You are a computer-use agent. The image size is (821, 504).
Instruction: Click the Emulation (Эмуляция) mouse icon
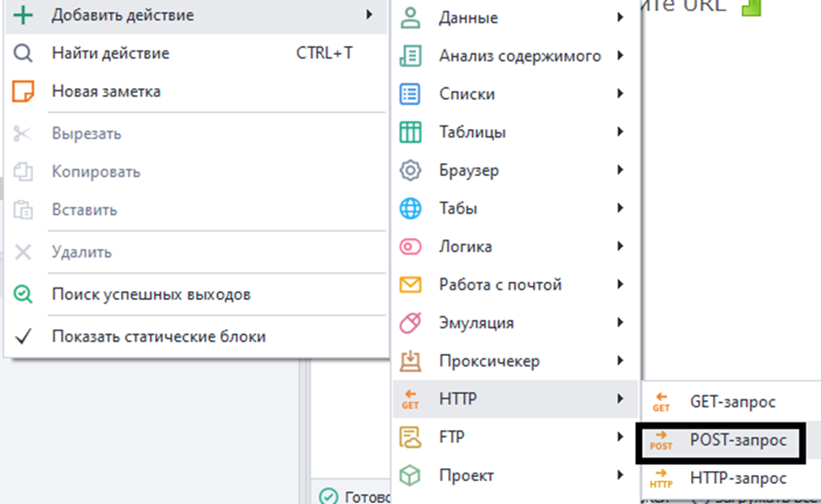tap(409, 324)
